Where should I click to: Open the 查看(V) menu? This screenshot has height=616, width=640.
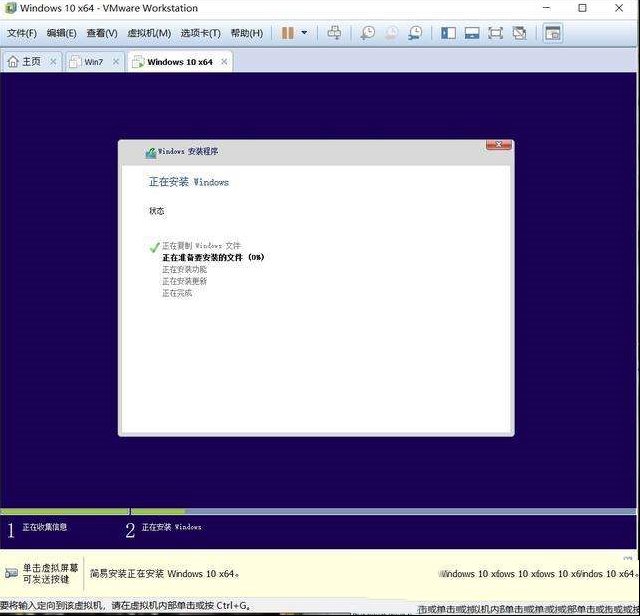102,33
